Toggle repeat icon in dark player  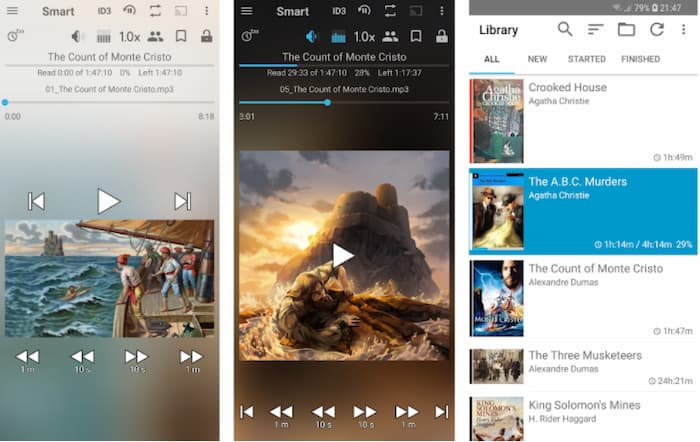(x=390, y=11)
